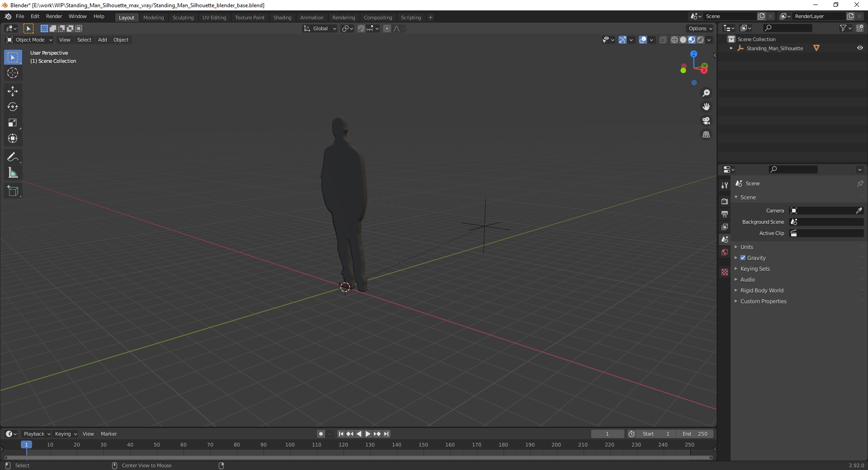Pick the Annotate pencil tool
The width and height of the screenshot is (868, 470).
point(13,157)
